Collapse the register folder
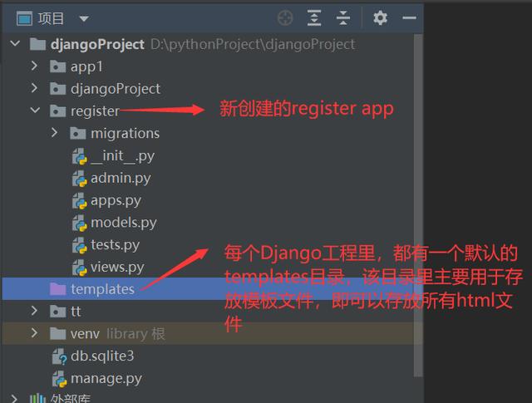Image resolution: width=532 pixels, height=403 pixels. coord(35,111)
